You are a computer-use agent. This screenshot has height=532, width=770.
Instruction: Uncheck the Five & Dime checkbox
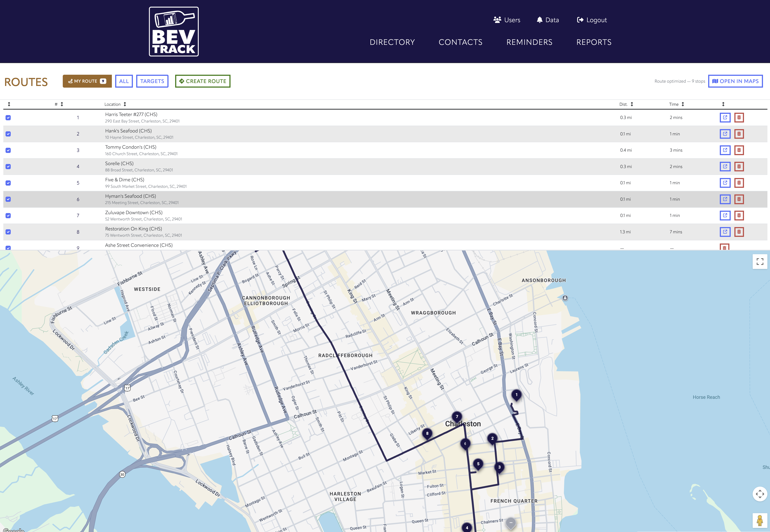click(x=8, y=183)
